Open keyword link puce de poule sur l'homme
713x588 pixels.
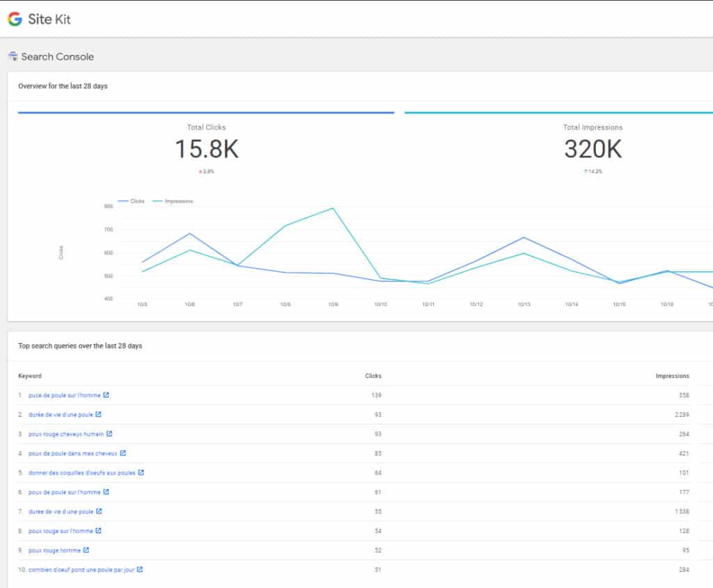tap(65, 395)
